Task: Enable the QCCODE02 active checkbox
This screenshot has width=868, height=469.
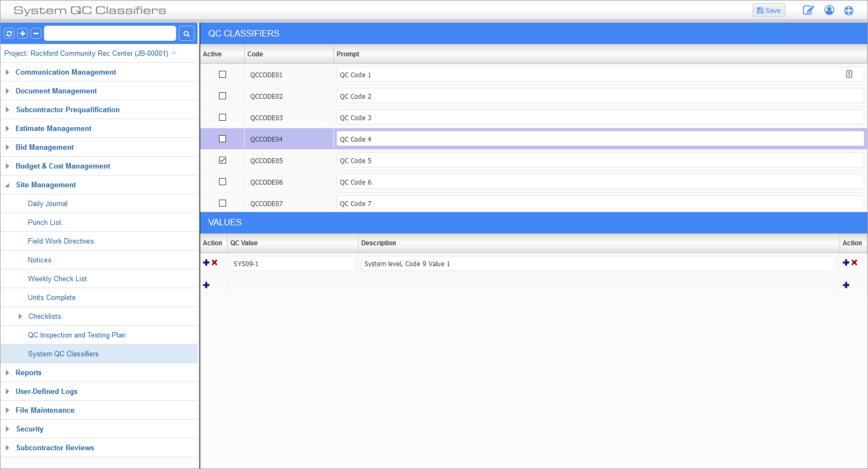Action: (x=222, y=96)
